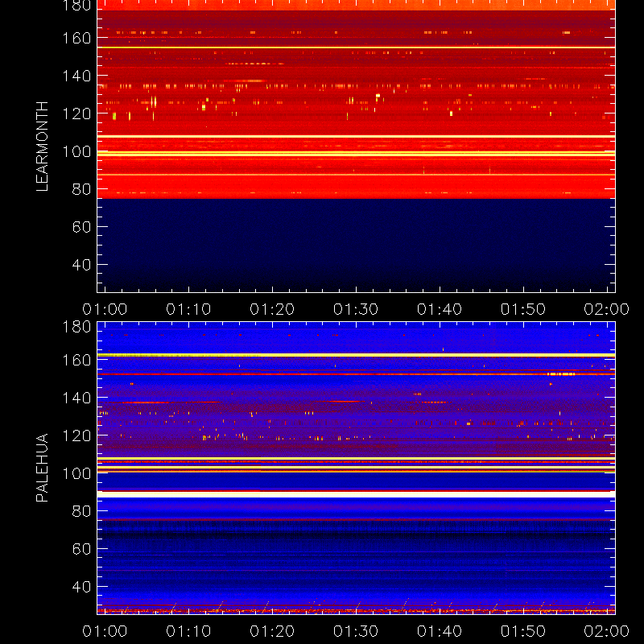Click the thick white band in PALEHUA spectrogram
The image size is (644, 644).
pos(356,494)
